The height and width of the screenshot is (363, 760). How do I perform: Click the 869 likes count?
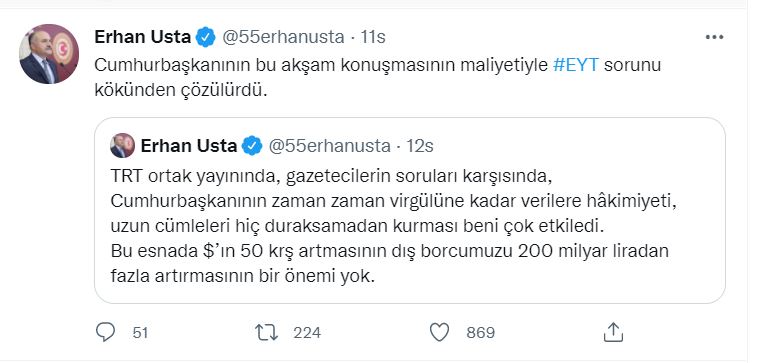tap(480, 332)
